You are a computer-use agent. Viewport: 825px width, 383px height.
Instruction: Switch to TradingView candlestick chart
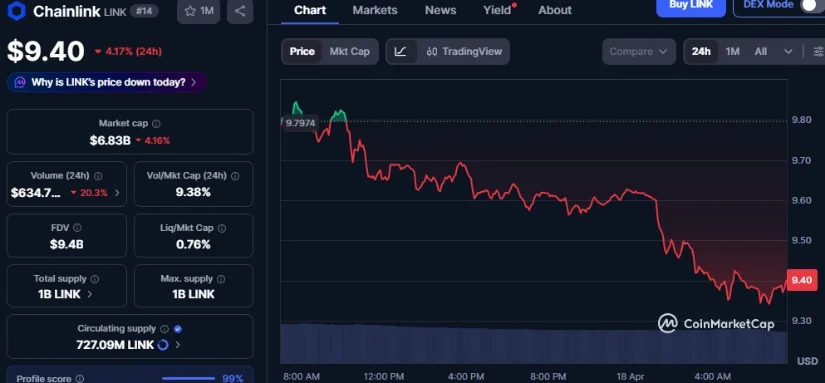[464, 52]
